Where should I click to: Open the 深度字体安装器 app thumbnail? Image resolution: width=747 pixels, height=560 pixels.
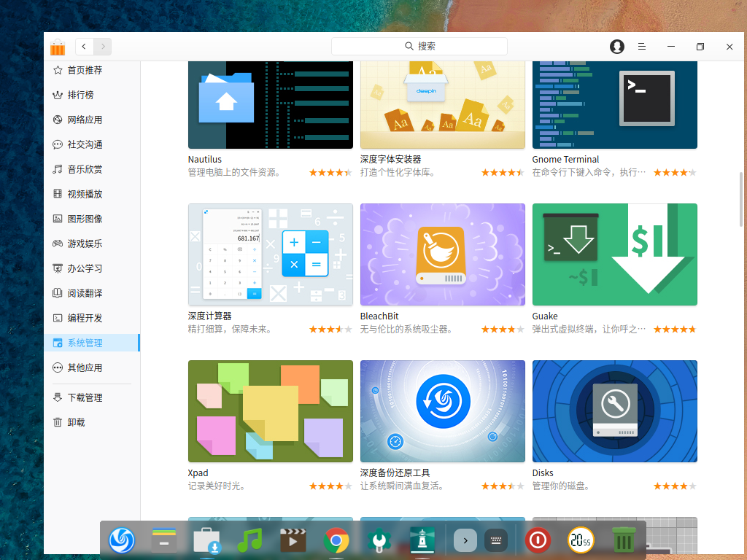(443, 105)
